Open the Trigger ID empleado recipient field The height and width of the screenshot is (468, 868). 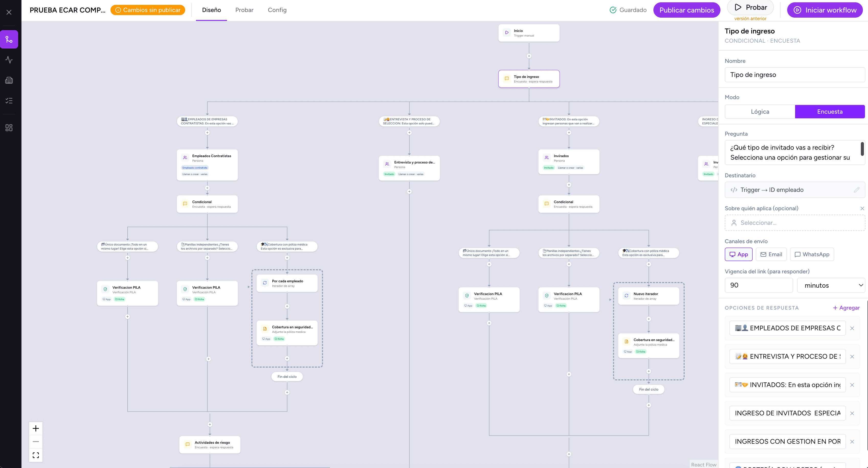pyautogui.click(x=795, y=190)
